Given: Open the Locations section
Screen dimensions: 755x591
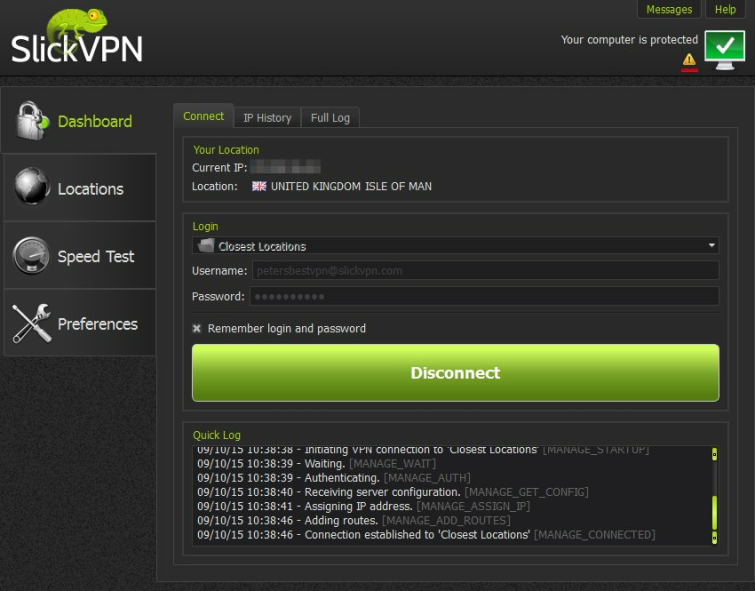Looking at the screenshot, I should coord(80,188).
